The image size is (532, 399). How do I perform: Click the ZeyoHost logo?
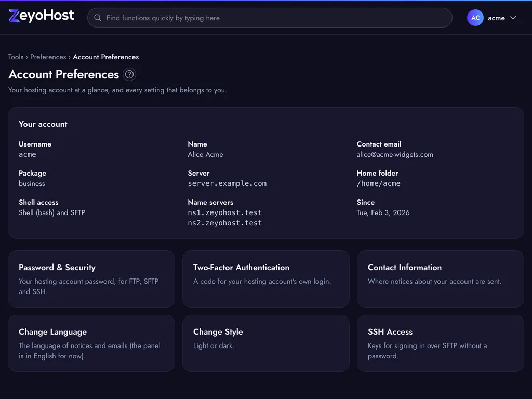point(41,16)
